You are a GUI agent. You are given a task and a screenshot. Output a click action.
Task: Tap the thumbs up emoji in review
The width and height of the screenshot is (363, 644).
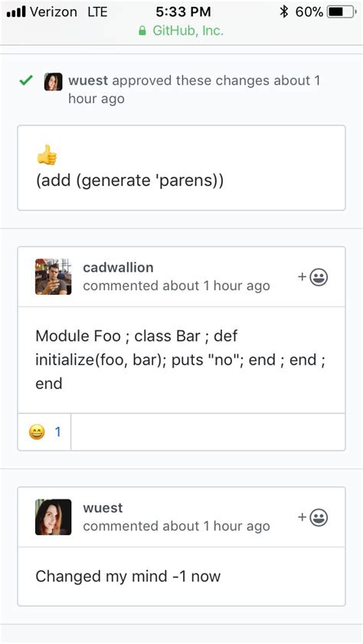47,155
